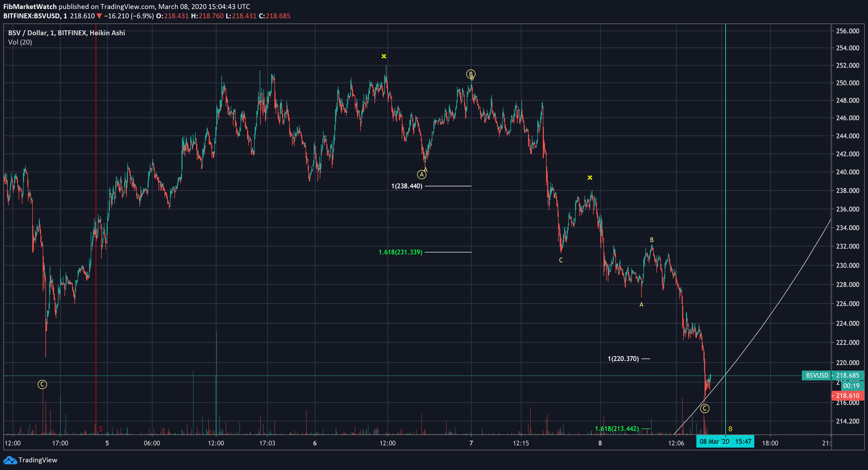Click the small A label near 226
Screen dimensions: 868x470
click(641, 305)
